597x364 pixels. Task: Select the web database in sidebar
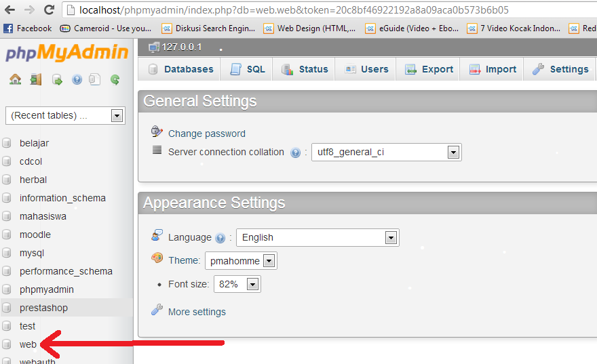coord(28,344)
